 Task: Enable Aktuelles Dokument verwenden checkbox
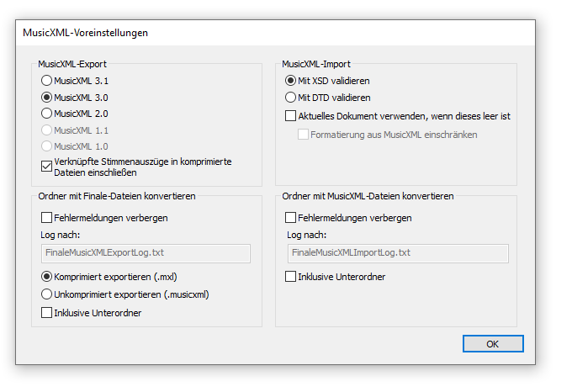pos(290,116)
